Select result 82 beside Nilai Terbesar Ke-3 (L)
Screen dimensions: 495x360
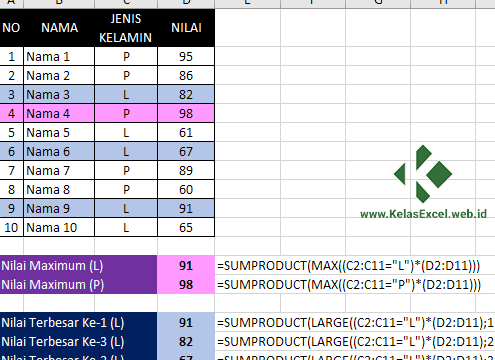(186, 341)
